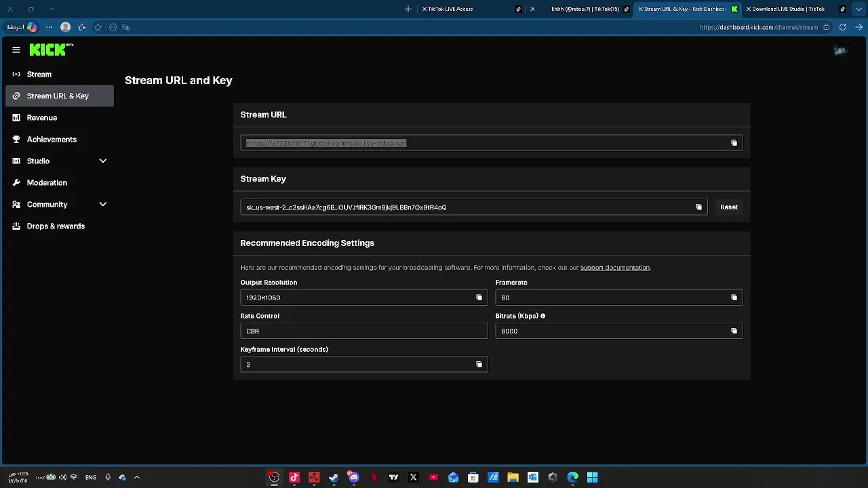Copy the Stream Key with its copy icon
This screenshot has height=488, width=868.
click(698, 207)
